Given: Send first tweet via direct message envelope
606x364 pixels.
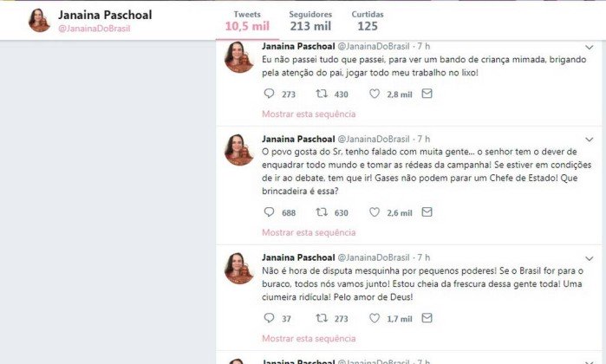Looking at the screenshot, I should 427,94.
